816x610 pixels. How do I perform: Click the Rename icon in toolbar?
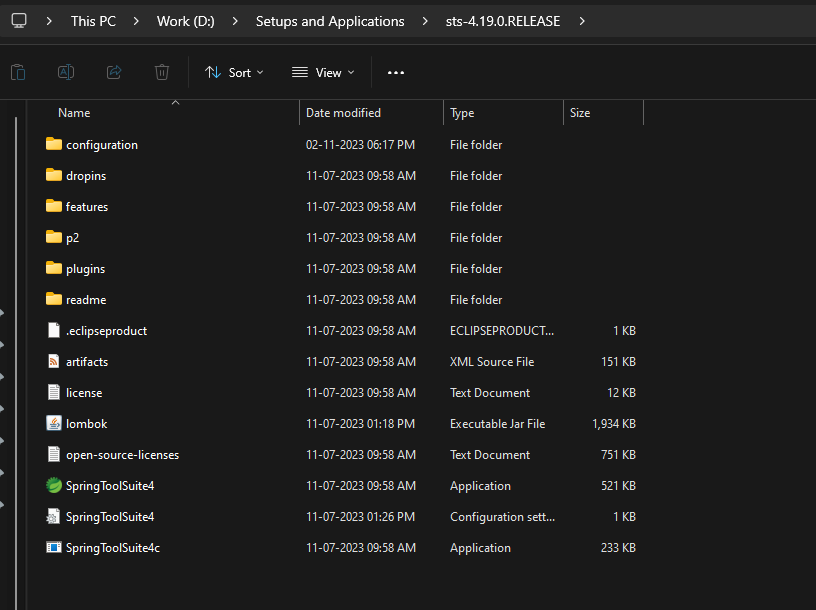(x=66, y=72)
